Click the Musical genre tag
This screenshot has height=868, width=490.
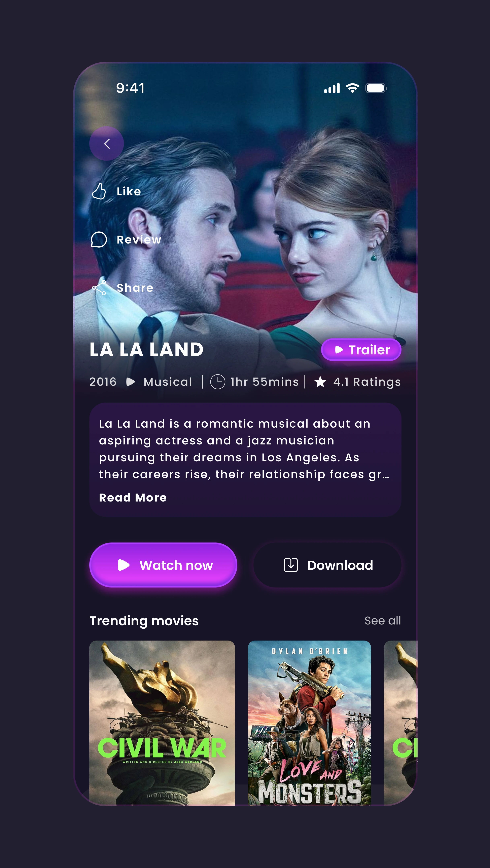tap(168, 382)
